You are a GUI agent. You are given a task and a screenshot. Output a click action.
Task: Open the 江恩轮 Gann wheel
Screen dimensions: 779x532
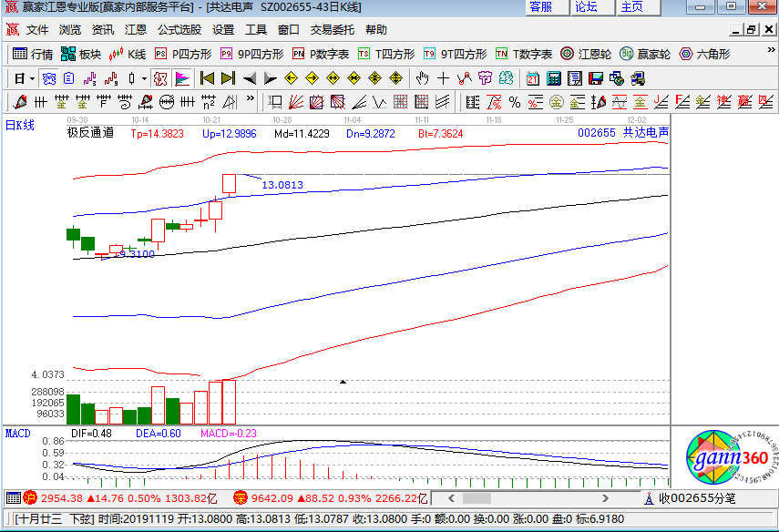click(x=585, y=54)
